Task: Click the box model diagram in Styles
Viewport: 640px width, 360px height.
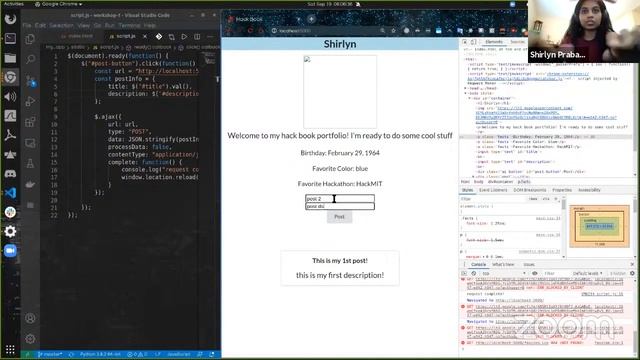Action: point(599,226)
